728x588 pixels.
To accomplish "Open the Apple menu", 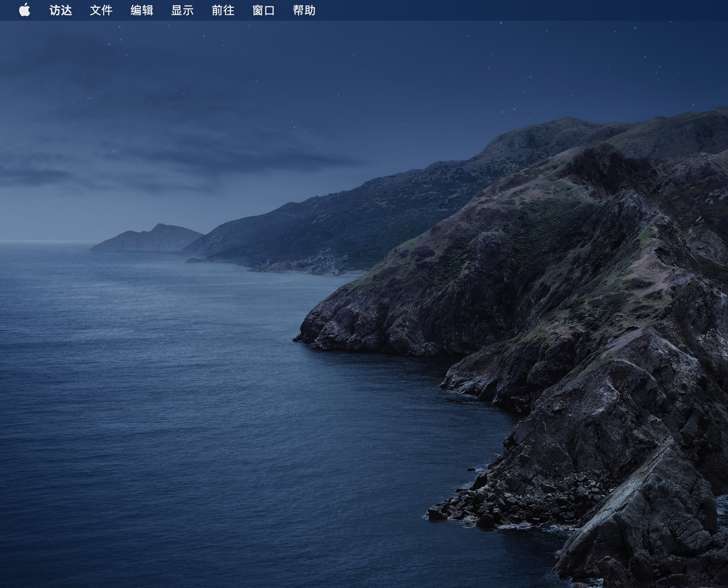I will [x=25, y=10].
